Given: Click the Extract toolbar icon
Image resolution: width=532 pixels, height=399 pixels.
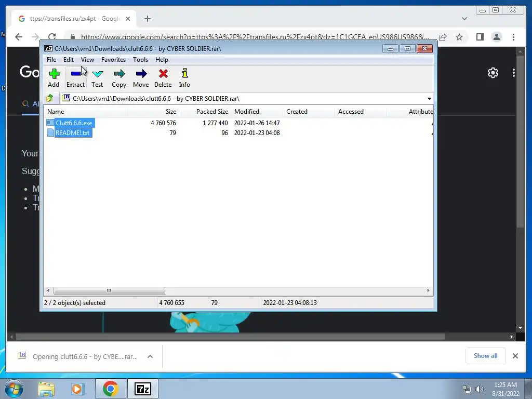Looking at the screenshot, I should click(x=75, y=78).
